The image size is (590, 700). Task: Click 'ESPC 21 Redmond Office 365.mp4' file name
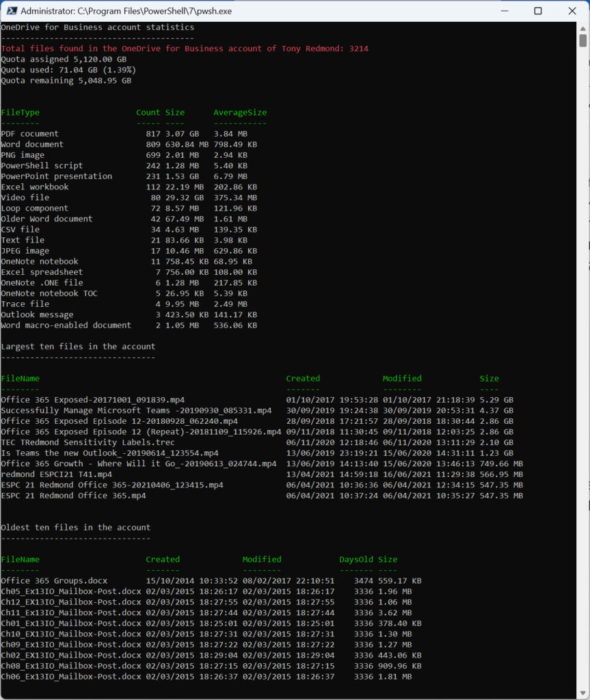(x=73, y=496)
